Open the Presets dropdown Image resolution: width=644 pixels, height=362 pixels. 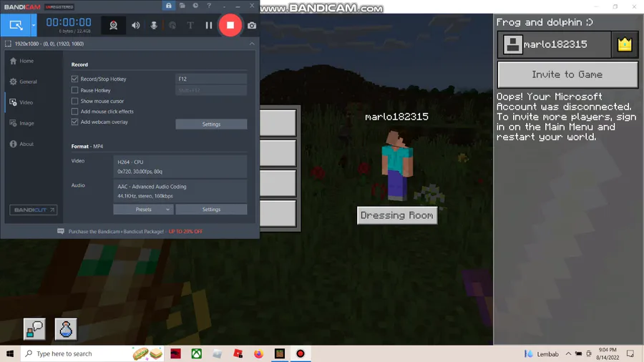pos(143,210)
